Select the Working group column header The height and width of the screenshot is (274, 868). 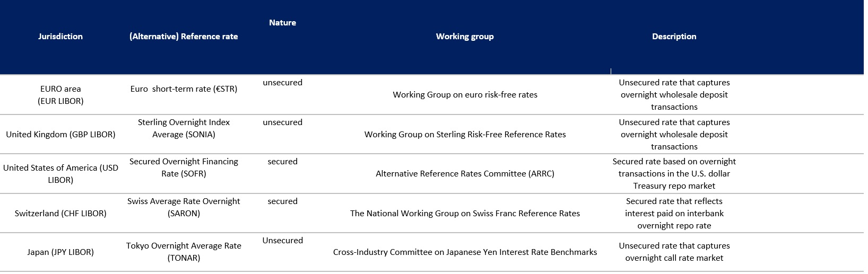[x=465, y=37]
